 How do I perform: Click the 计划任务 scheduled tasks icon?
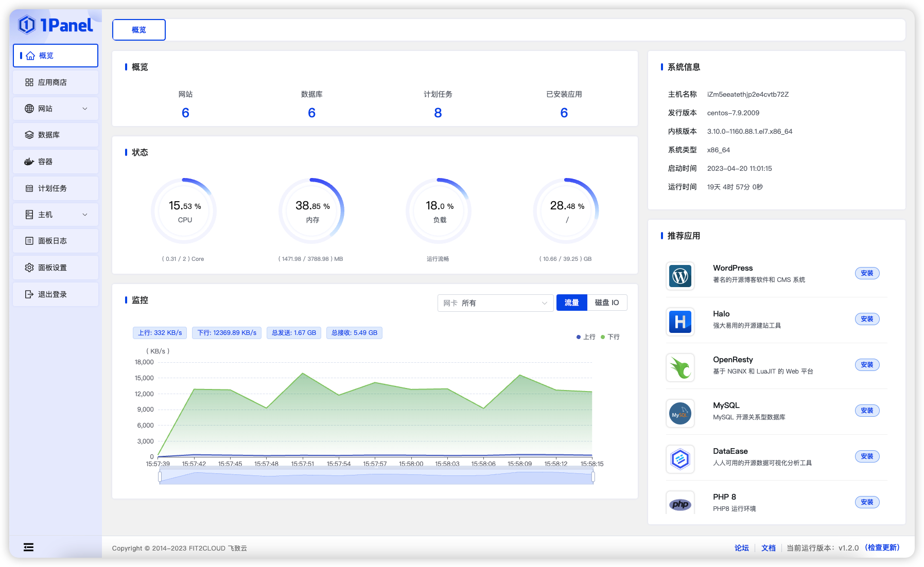click(x=29, y=188)
